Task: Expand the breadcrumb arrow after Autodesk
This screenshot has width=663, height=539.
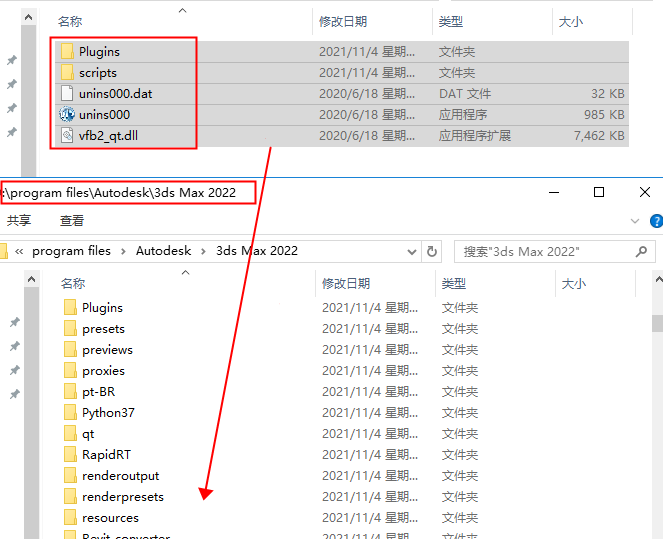Action: click(x=207, y=252)
